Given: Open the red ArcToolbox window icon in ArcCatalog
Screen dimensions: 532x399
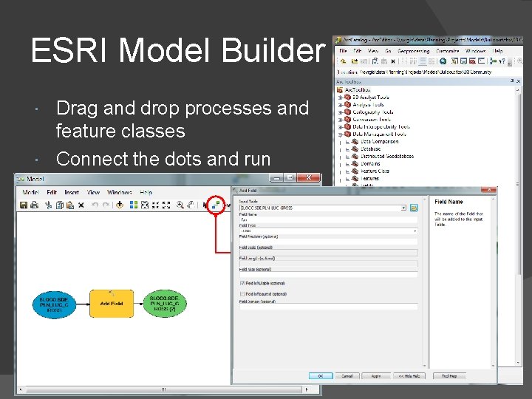Looking at the screenshot, I should click(x=472, y=61).
